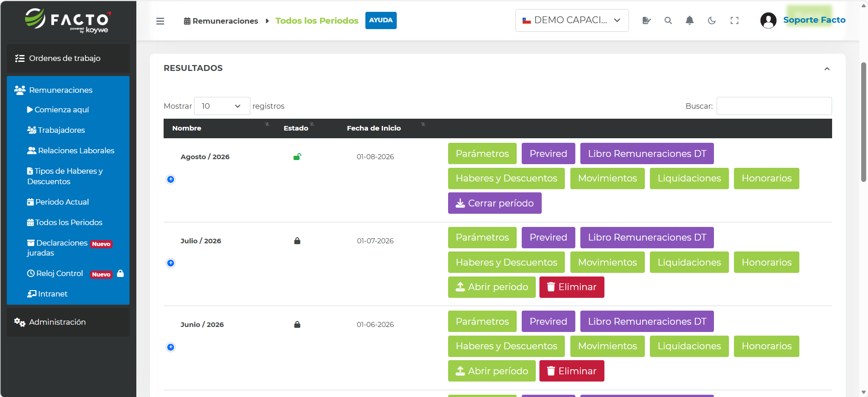The image size is (868, 397).
Task: Open Libro Remuneraciones DT for Agosto / 2026
Action: [647, 154]
